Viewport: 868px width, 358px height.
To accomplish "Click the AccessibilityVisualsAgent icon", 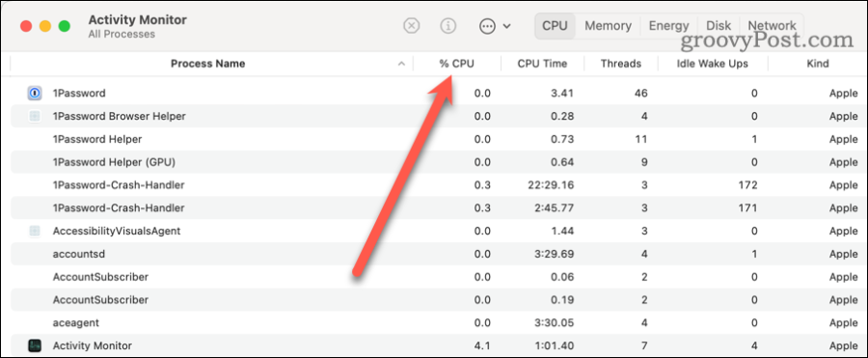I will (35, 231).
